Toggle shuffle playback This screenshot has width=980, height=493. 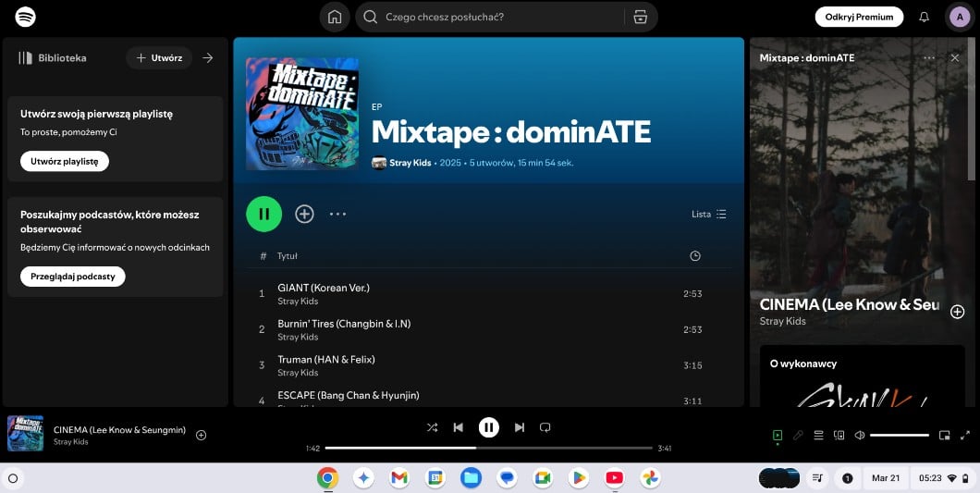(432, 427)
